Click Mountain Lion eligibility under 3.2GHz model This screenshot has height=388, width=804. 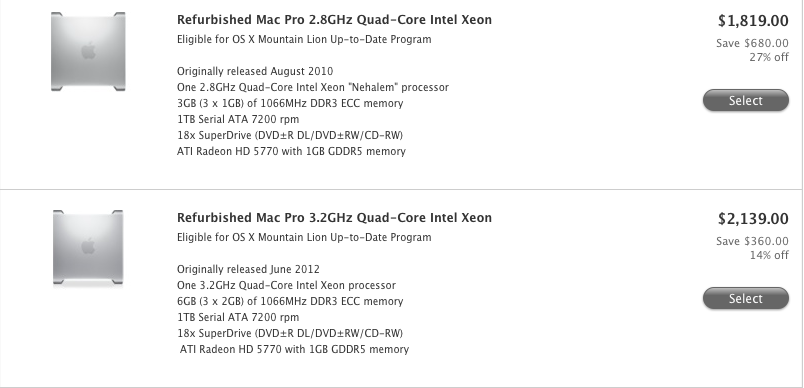tap(304, 237)
